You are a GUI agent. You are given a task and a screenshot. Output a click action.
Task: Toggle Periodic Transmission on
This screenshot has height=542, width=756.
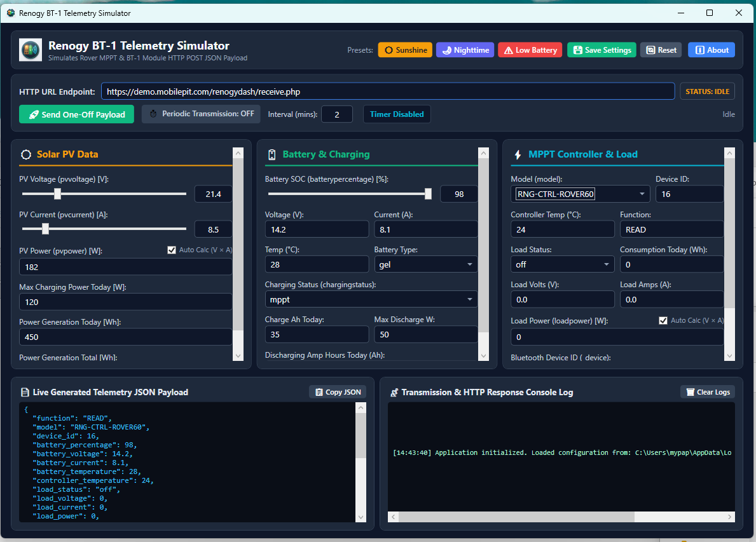[x=201, y=114]
